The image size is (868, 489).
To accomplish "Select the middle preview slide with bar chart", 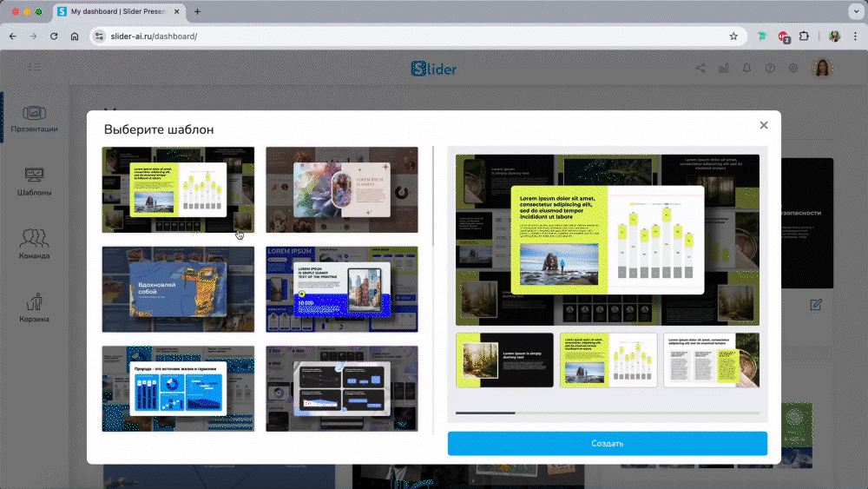I will click(x=608, y=360).
